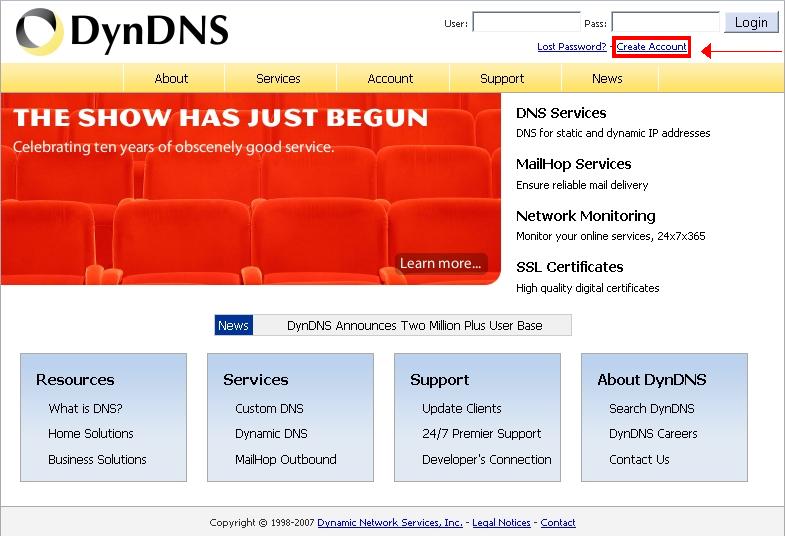Open 24/7 Premier Support link

pos(482,433)
